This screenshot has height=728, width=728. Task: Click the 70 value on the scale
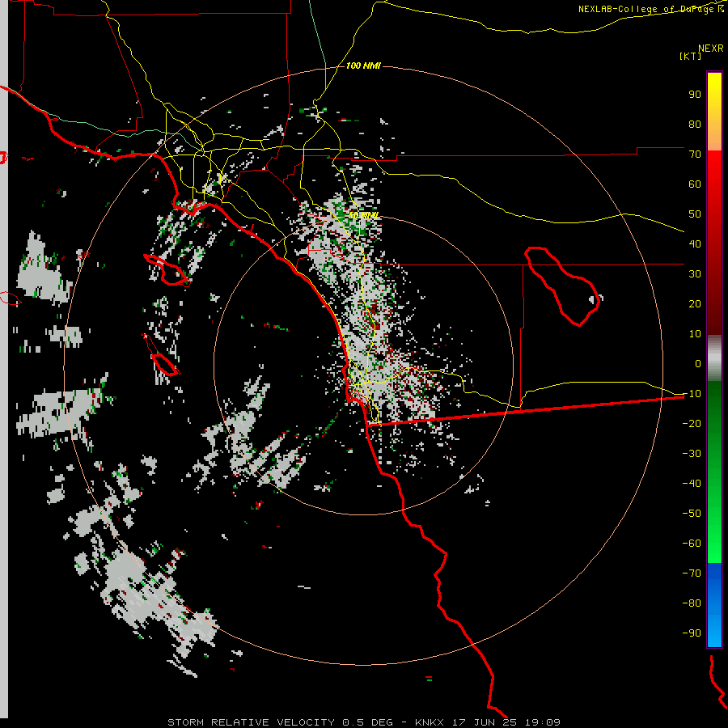tap(695, 154)
